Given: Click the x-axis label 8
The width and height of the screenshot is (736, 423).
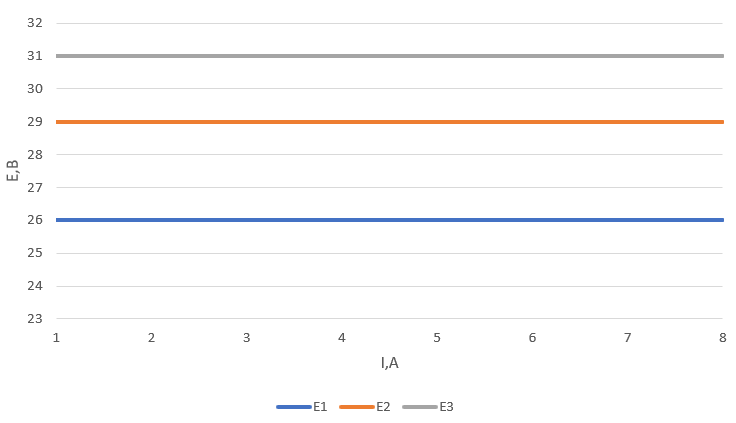Looking at the screenshot, I should [x=722, y=338].
